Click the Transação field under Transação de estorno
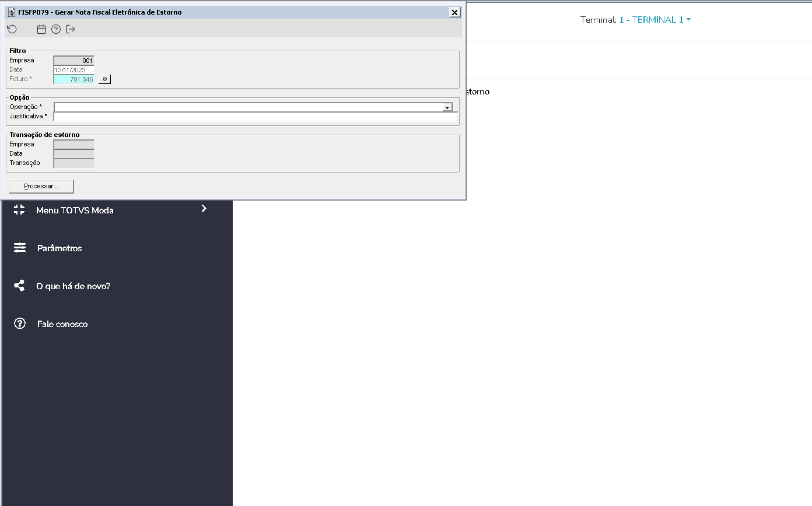The width and height of the screenshot is (812, 506). 74,163
